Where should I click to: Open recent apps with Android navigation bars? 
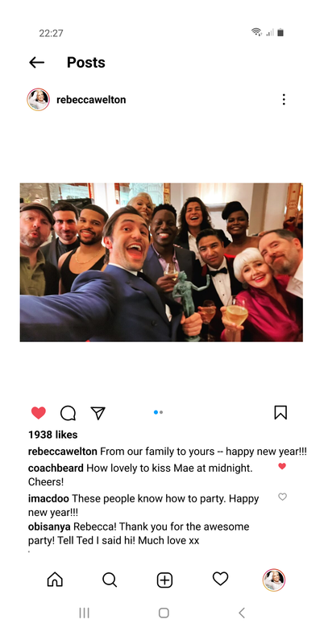click(x=85, y=613)
